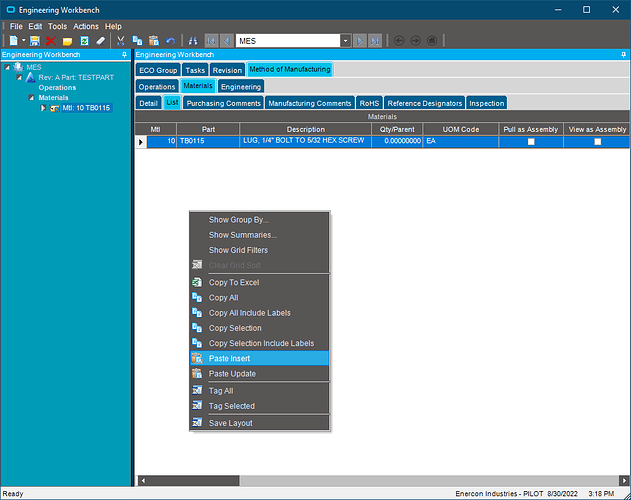
Task: Choose Paste Insert from context menu
Action: (229, 358)
